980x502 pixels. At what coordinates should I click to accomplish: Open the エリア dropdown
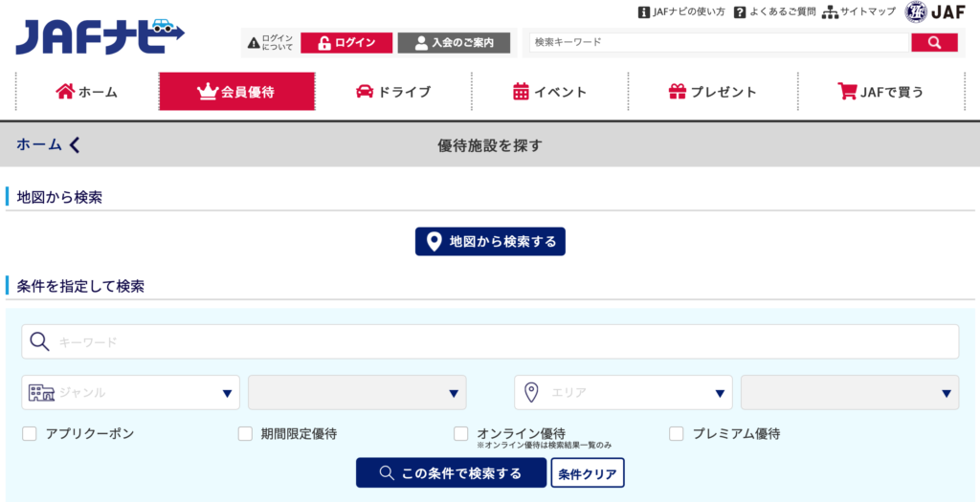623,393
